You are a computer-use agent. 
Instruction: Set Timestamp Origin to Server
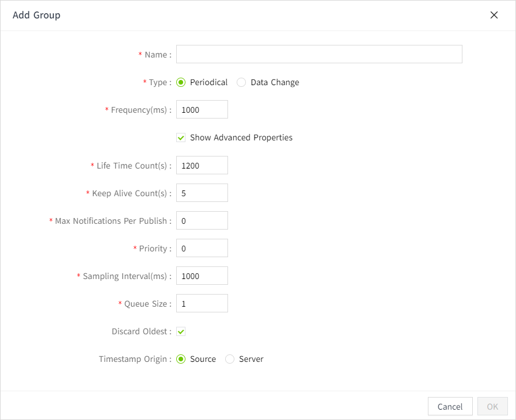[230, 359]
